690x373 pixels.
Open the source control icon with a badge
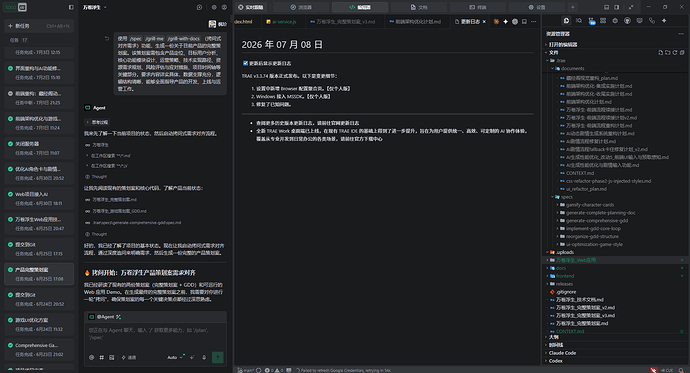coord(591,21)
